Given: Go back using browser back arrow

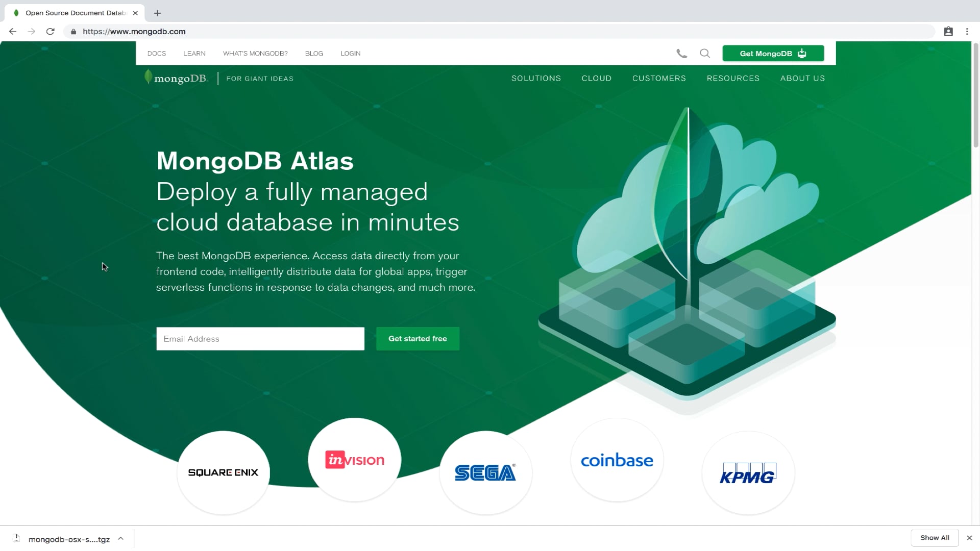Looking at the screenshot, I should point(13,32).
